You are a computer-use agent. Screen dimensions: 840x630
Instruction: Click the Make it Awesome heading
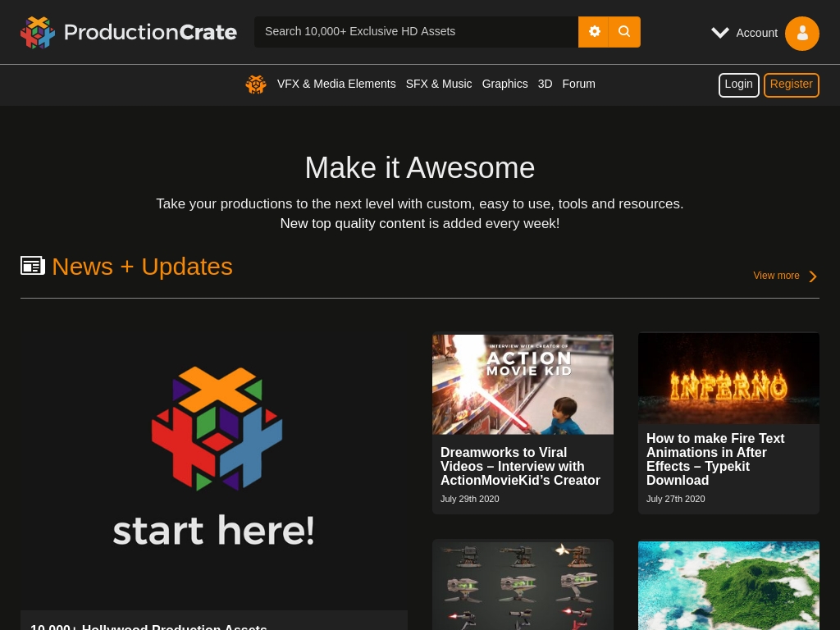420,167
